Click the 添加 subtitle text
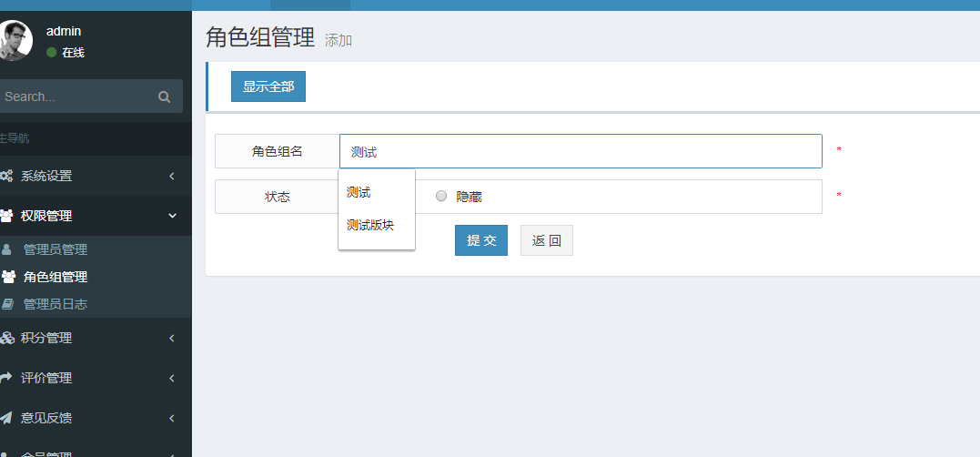The height and width of the screenshot is (457, 980). pyautogui.click(x=338, y=41)
